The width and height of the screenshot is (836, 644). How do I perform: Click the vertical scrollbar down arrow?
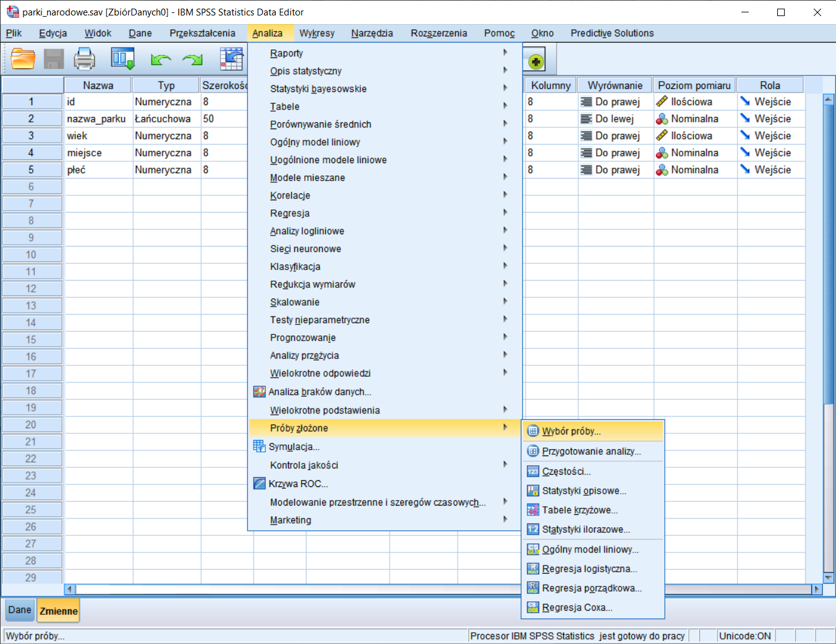point(829,578)
